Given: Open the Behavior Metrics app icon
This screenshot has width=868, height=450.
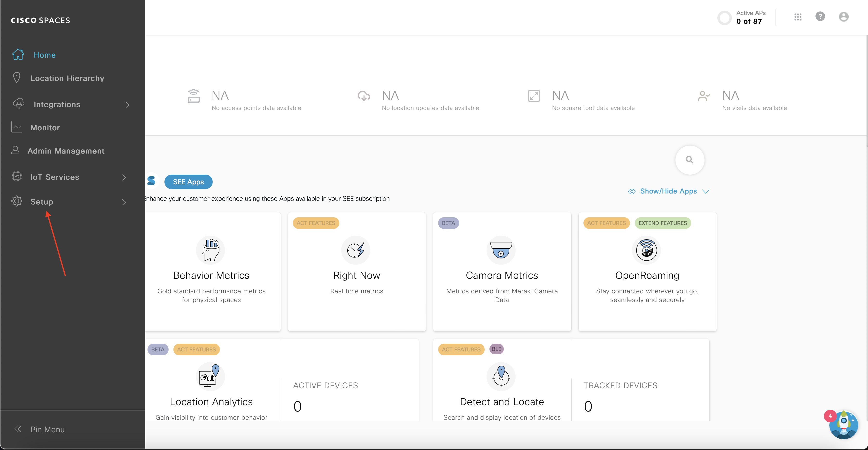Looking at the screenshot, I should click(211, 250).
